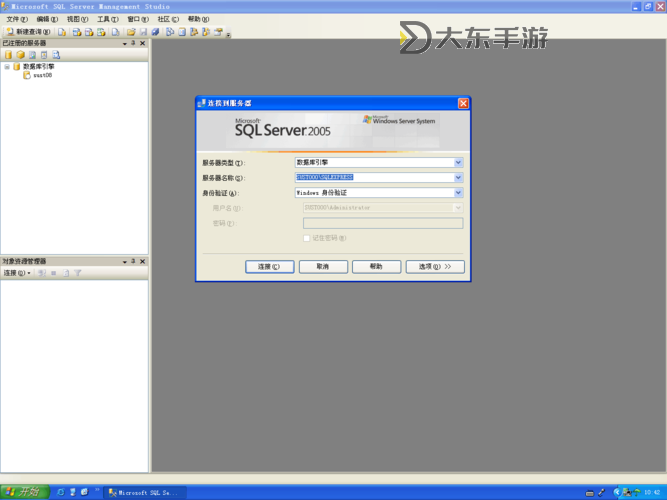Viewport: 667px width, 500px height.
Task: Close the connect to server dialog
Action: (463, 103)
